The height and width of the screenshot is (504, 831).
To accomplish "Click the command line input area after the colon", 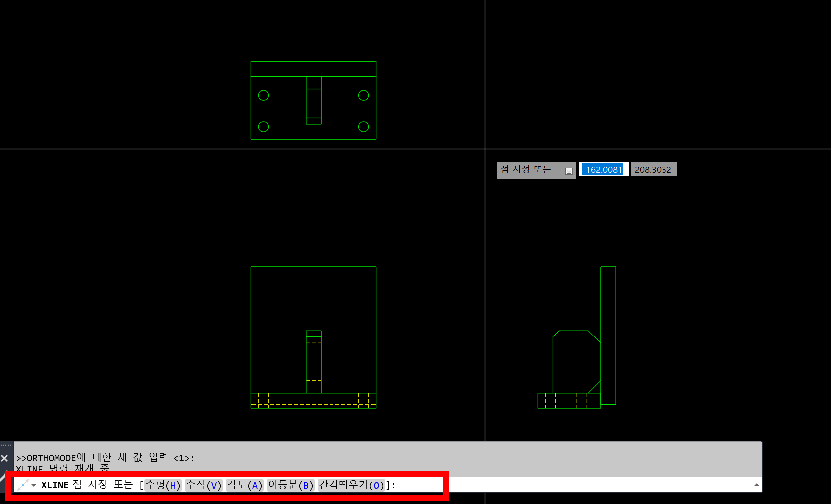I will [573, 485].
